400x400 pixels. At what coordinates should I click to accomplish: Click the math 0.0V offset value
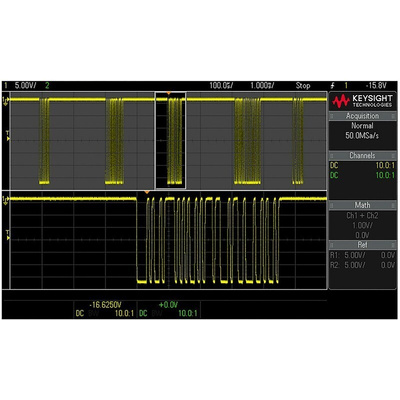(362, 235)
